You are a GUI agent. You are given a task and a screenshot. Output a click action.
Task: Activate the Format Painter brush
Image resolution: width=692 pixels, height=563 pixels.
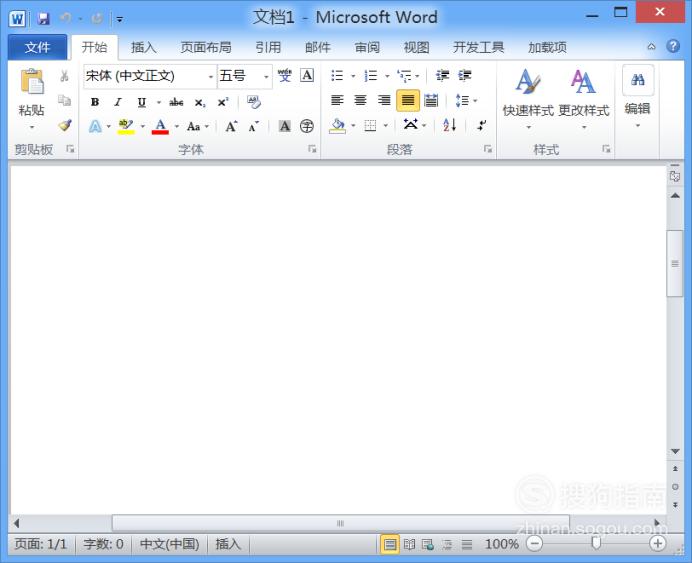(65, 125)
